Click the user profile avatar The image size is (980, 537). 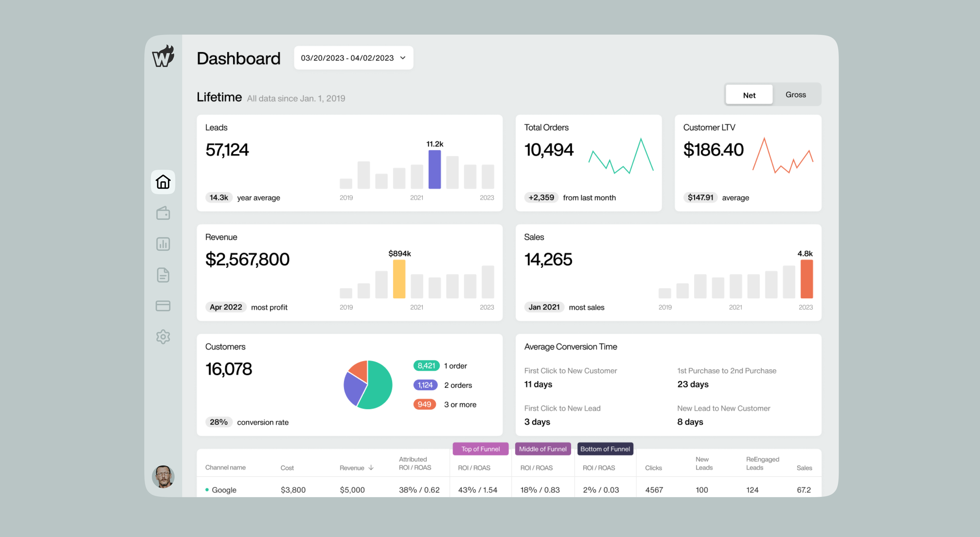(163, 477)
